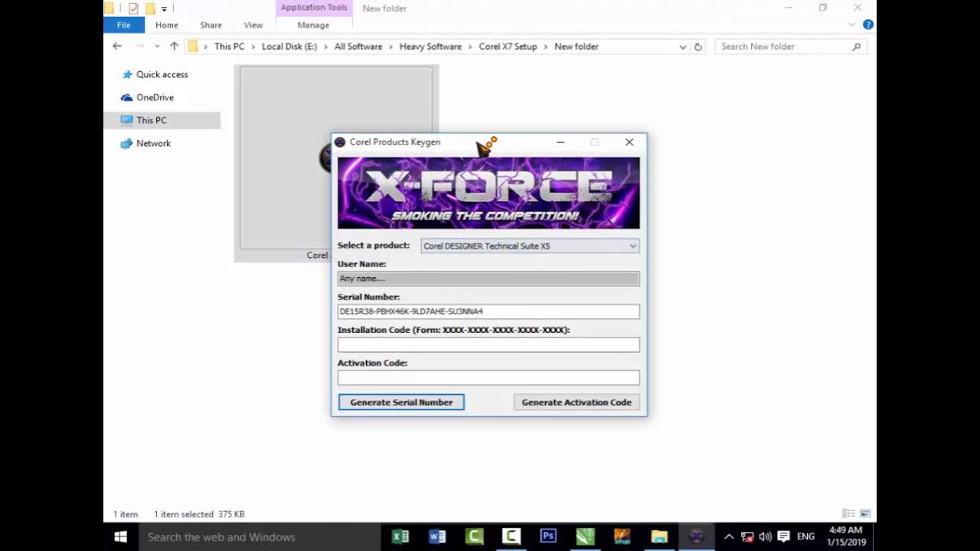
Task: Click '1 item selected 375 KB' status text
Action: [199, 514]
